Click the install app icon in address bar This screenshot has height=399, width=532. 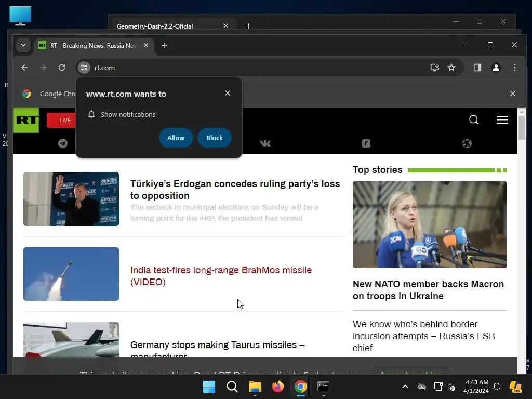[x=435, y=68]
